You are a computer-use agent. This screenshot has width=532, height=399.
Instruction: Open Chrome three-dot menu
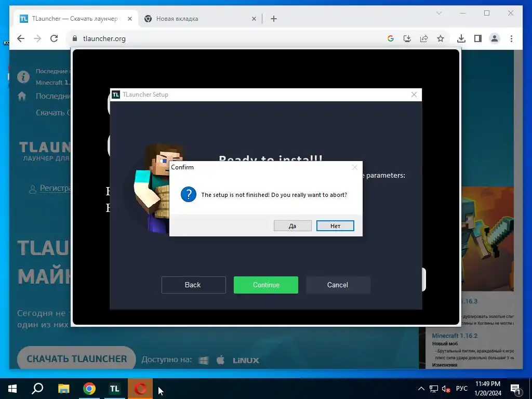tap(511, 38)
